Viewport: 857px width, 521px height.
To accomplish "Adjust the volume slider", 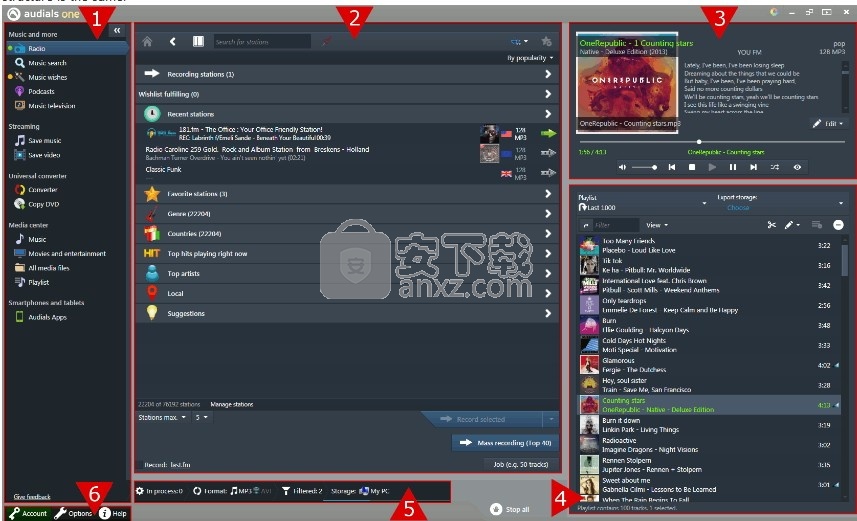I will pos(645,167).
